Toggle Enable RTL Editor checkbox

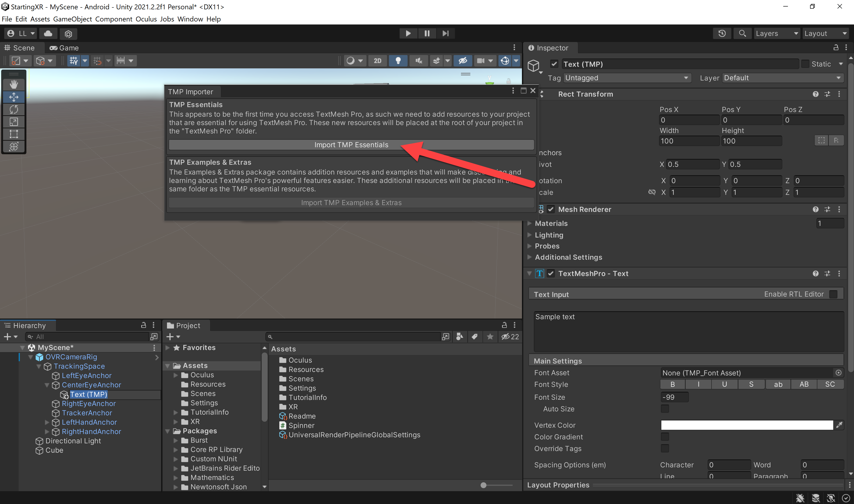click(833, 294)
